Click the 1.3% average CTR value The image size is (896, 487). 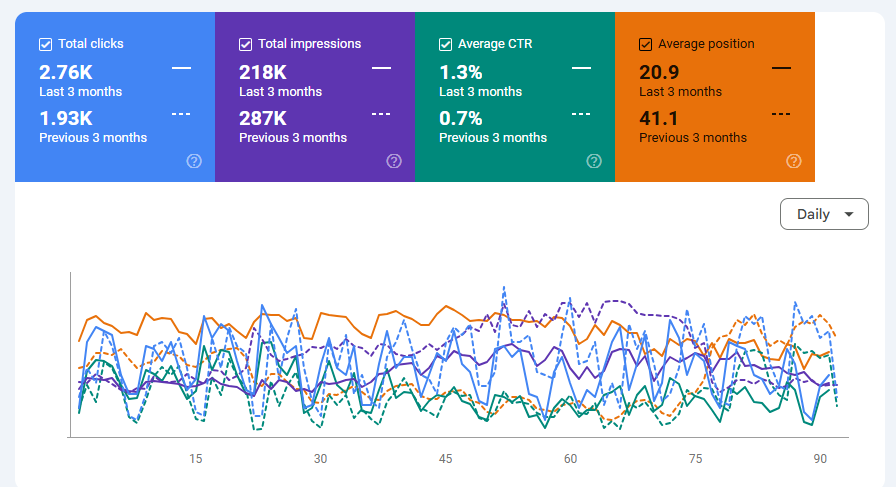461,72
